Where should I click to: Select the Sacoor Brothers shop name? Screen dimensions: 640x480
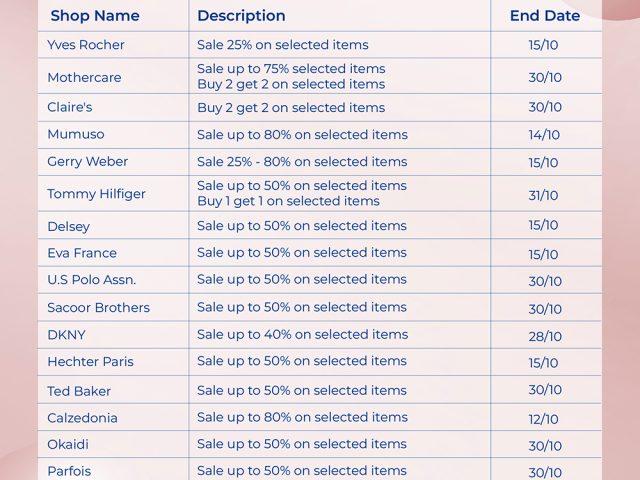point(98,308)
